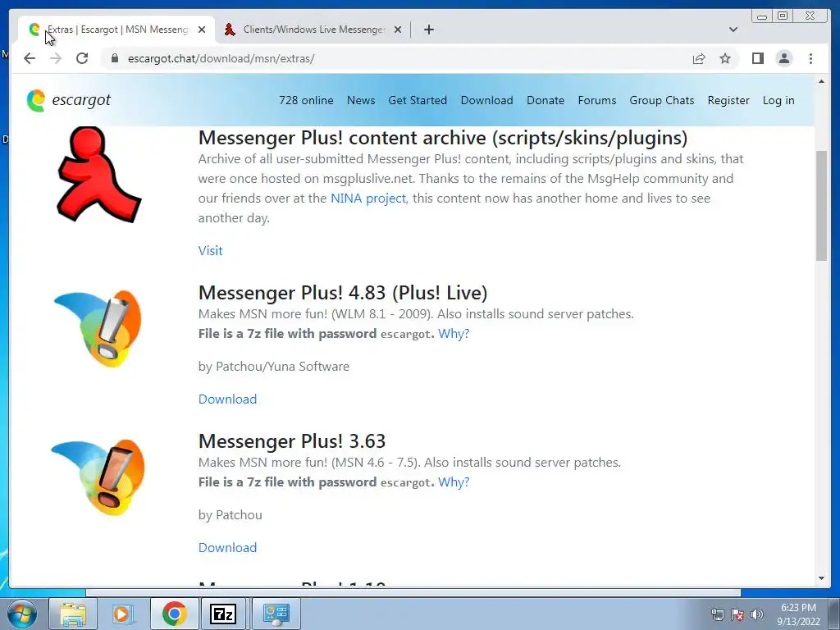Open the Action Center flag icon
This screenshot has height=630, width=840.
737,614
